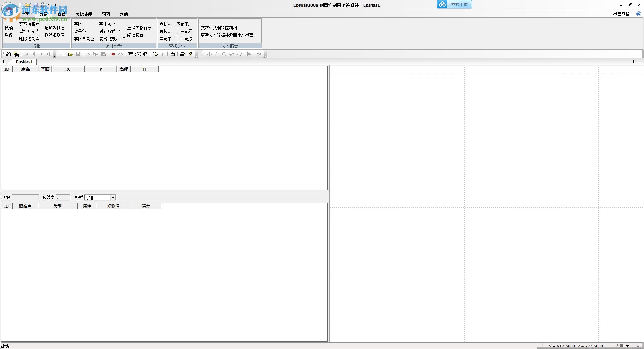
Task: Click the notepad with pencil icon
Action: (155, 54)
